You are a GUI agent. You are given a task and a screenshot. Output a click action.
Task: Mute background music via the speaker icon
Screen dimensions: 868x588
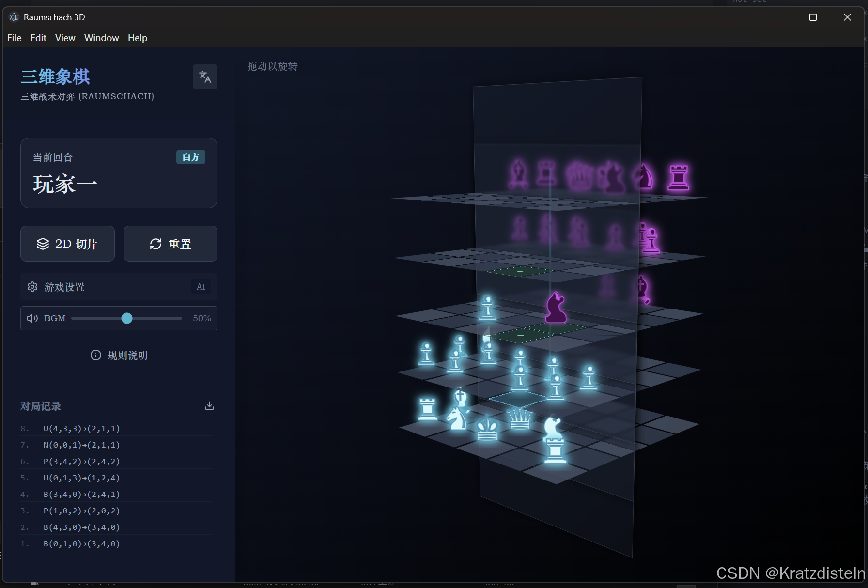pyautogui.click(x=32, y=318)
